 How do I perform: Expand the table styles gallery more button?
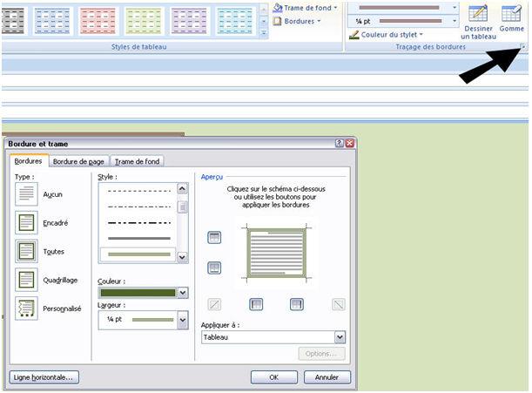tap(264, 33)
